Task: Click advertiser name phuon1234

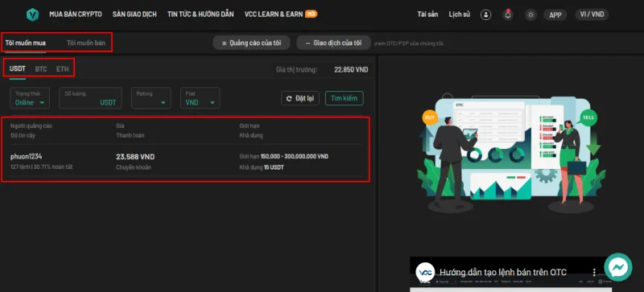Action: [27, 157]
